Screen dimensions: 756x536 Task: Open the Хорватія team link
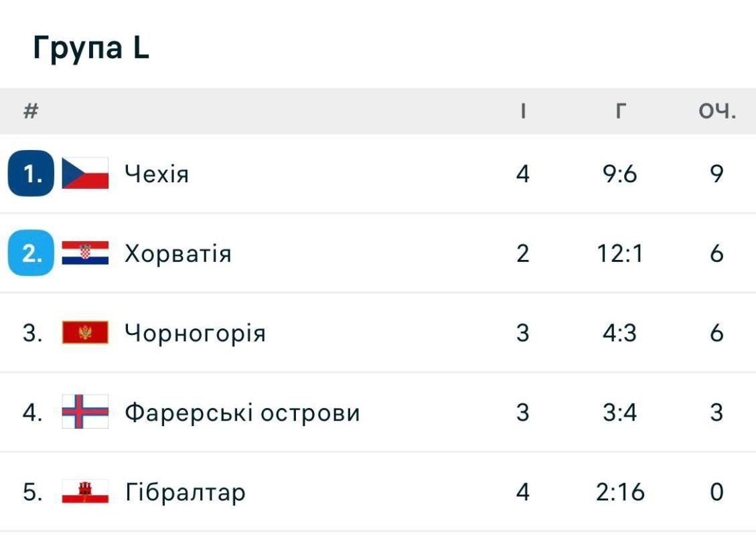pos(178,253)
